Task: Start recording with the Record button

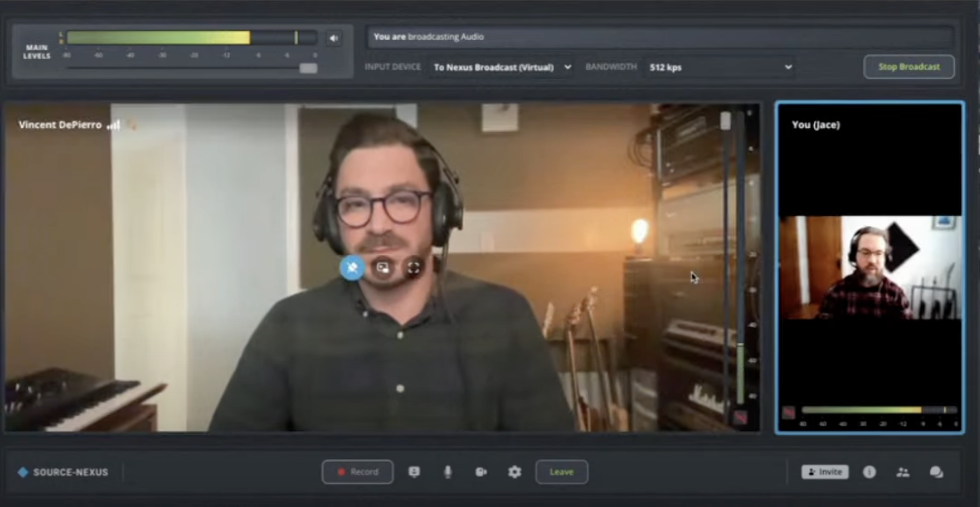Action: (x=358, y=472)
